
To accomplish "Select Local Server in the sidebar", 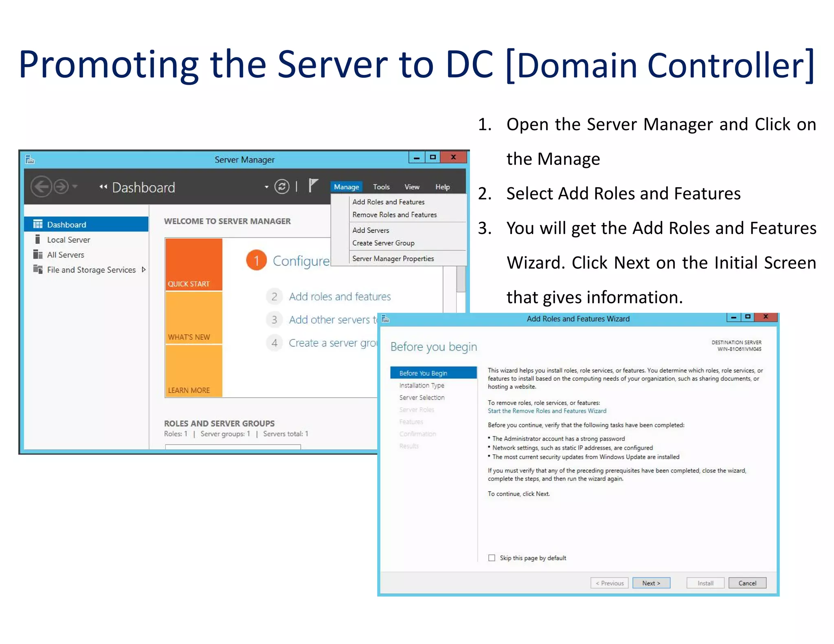I will coord(68,240).
